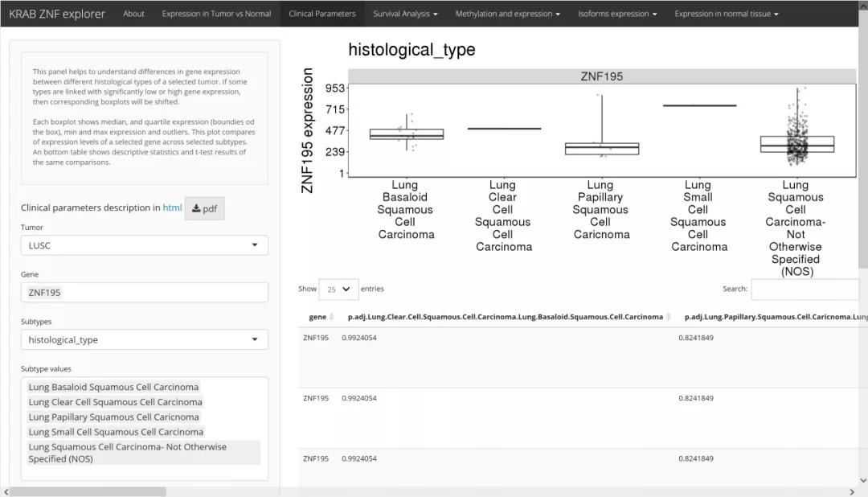This screenshot has width=868, height=497.
Task: Open the html clinical parameters description link
Action: [x=172, y=207]
